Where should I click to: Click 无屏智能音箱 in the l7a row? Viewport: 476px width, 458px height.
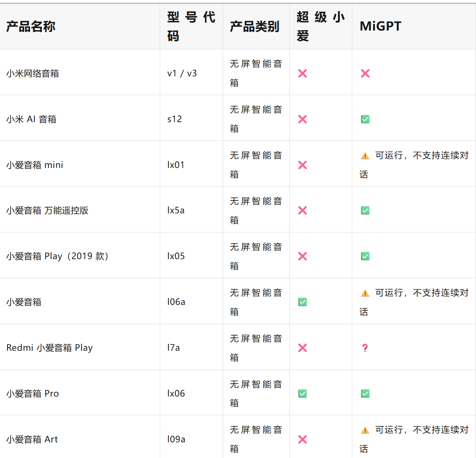coord(256,348)
